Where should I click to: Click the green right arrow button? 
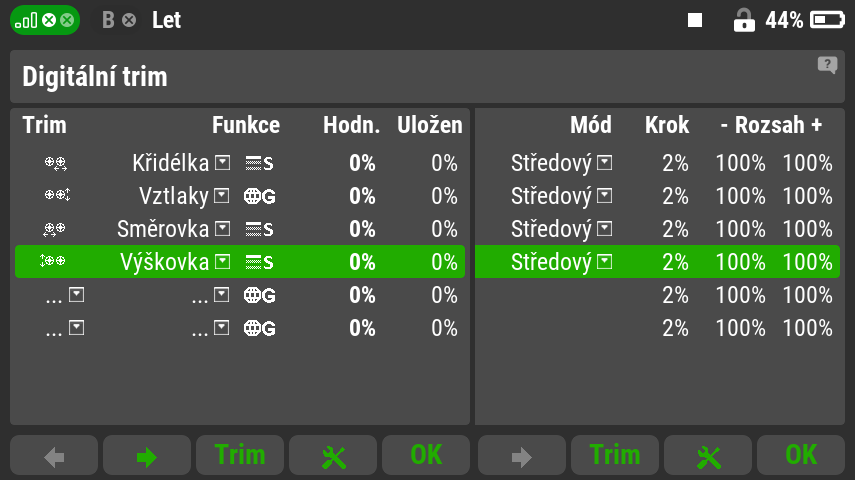(146, 455)
